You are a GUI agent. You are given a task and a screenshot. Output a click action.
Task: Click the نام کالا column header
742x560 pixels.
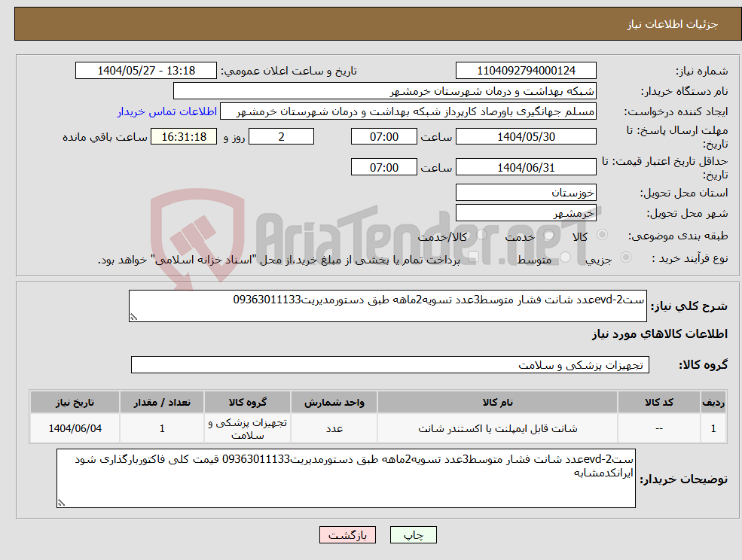497,401
